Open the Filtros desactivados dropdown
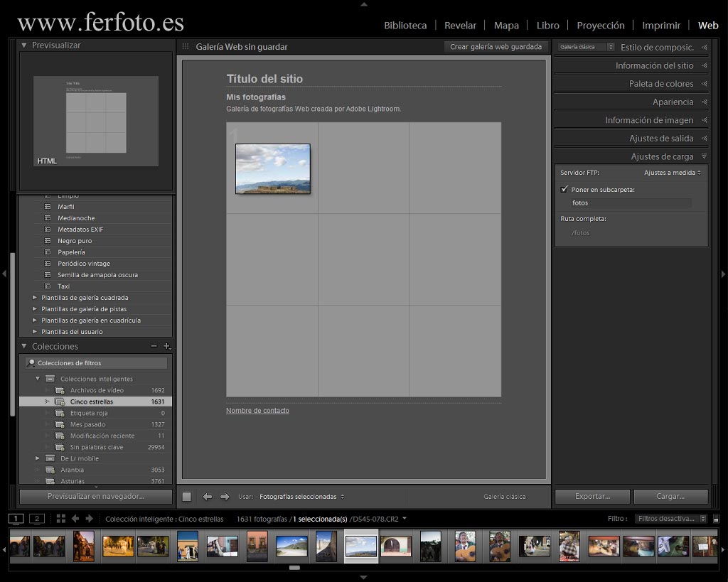The image size is (728, 582). click(670, 519)
